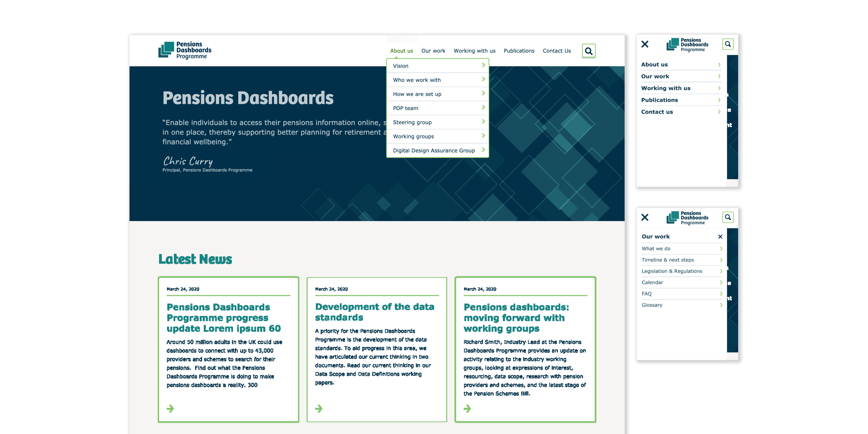
Task: Open Working with us in desktop navigation
Action: click(474, 51)
